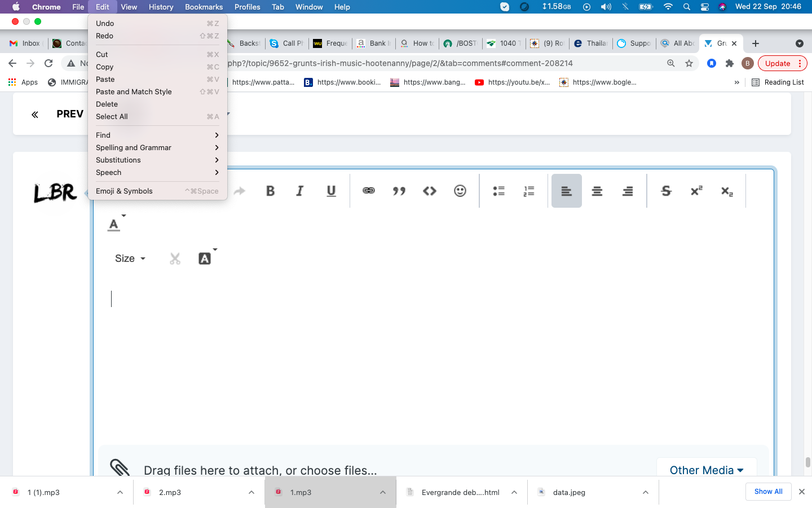
Task: Toggle superscript formatting
Action: tap(696, 191)
